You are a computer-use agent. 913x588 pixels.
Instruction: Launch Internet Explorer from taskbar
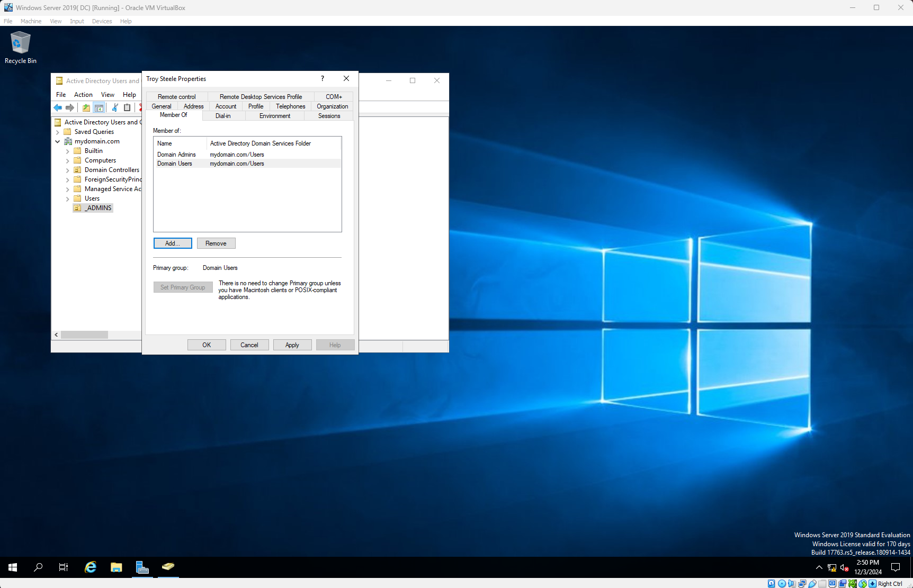(91, 567)
